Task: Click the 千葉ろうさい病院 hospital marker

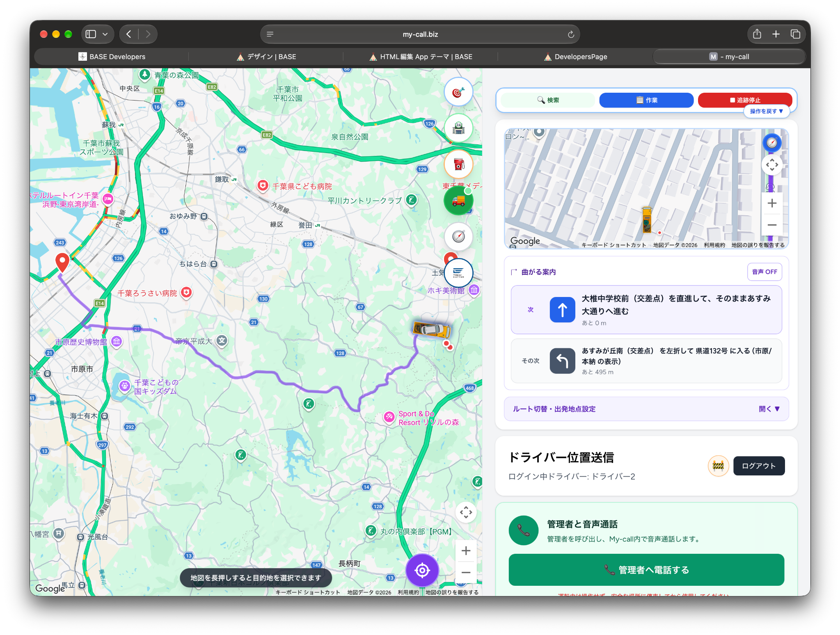Action: click(x=186, y=292)
